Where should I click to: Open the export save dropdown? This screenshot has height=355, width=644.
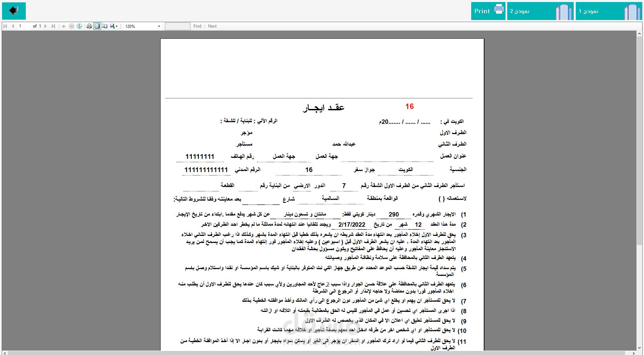(114, 26)
